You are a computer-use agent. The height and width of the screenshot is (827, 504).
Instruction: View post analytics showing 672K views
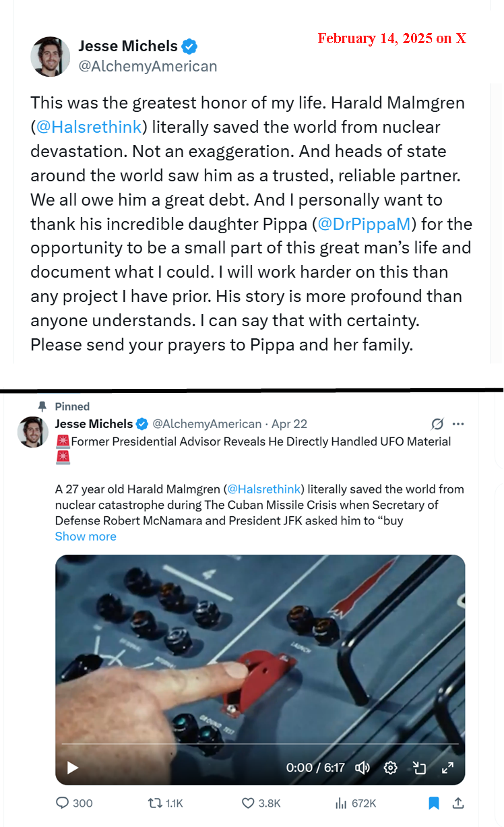pyautogui.click(x=355, y=803)
